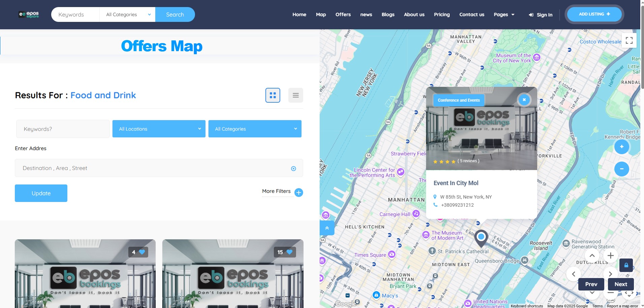Click Keyboard shortcuts on the map
The image size is (644, 308).
pyautogui.click(x=527, y=306)
